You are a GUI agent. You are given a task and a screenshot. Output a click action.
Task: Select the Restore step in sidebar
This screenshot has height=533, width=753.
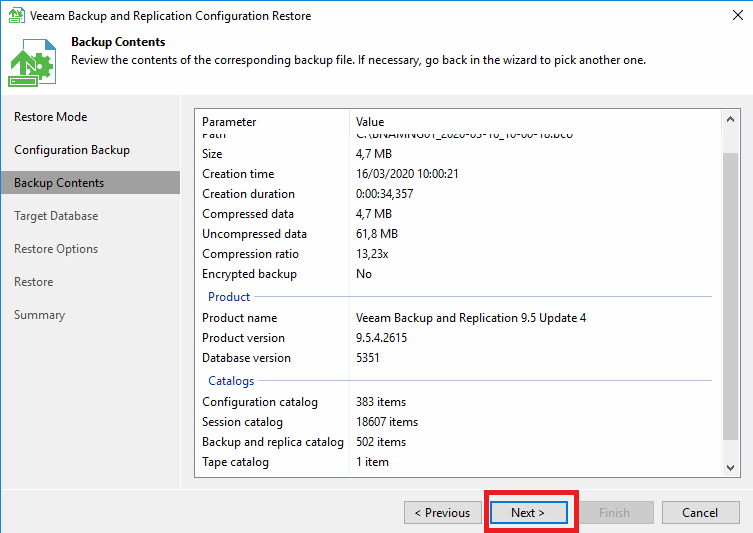click(x=34, y=282)
